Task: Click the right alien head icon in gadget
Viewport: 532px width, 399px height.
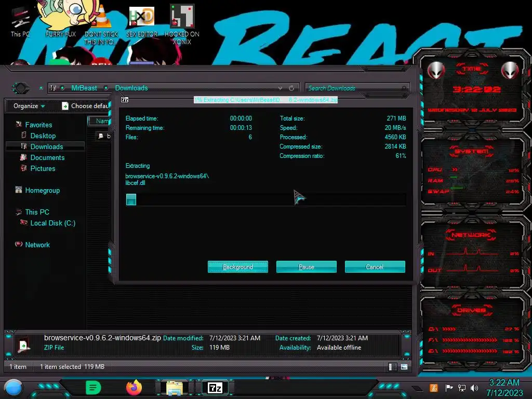Action: 510,71
